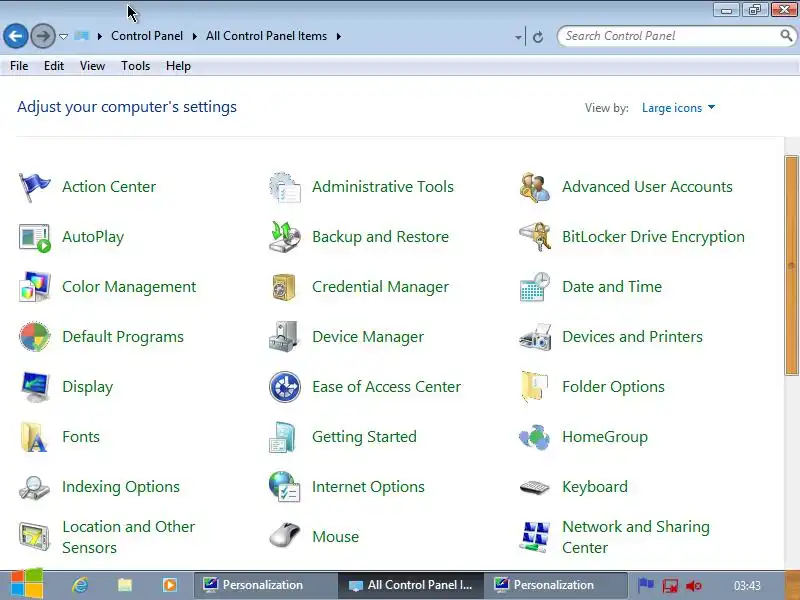The image size is (800, 600).
Task: Select All Control Panel Items breadcrumb
Action: [266, 36]
